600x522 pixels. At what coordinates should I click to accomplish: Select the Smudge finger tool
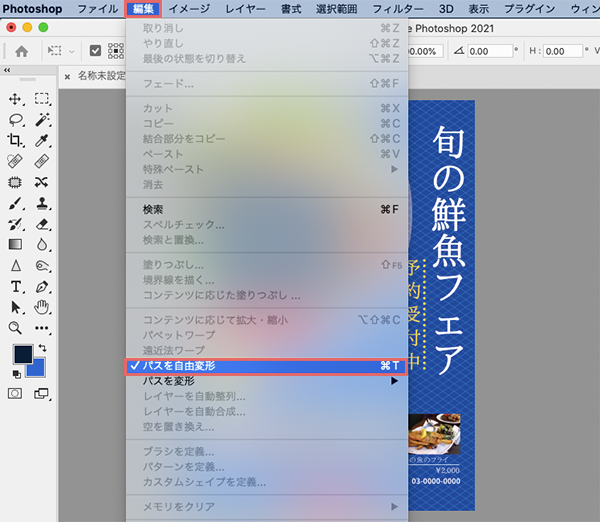[42, 265]
